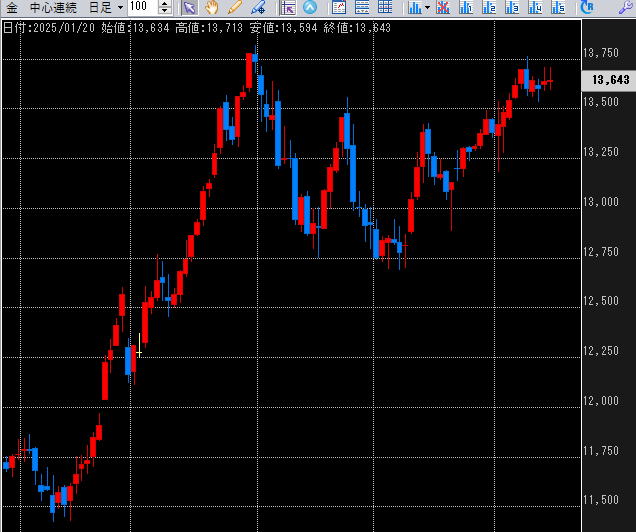The width and height of the screenshot is (636, 532).
Task: Click the remove indicators red-X chart icon
Action: (x=443, y=7)
